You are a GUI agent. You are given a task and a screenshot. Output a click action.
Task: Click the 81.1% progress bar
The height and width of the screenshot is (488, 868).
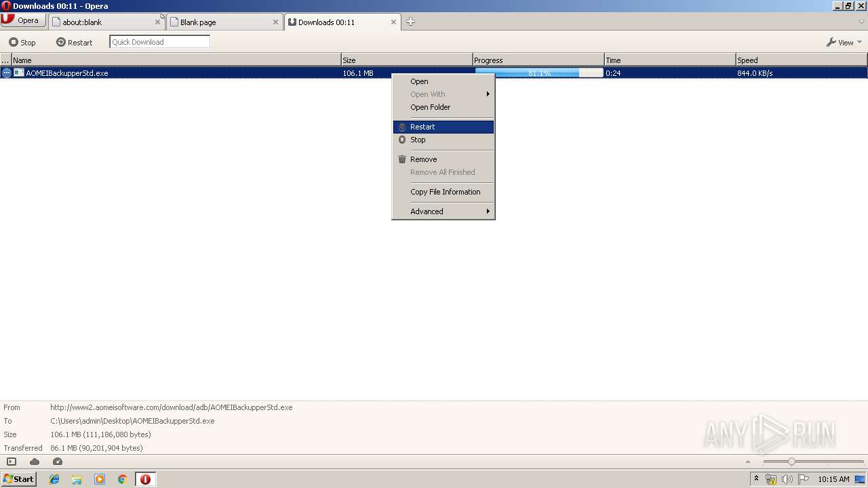(539, 73)
